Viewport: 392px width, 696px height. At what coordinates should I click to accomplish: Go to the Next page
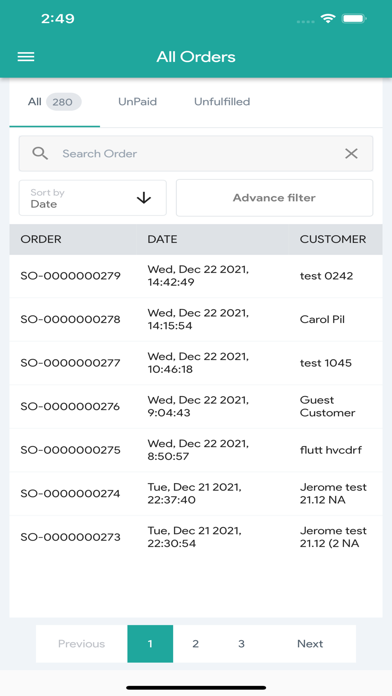(310, 644)
